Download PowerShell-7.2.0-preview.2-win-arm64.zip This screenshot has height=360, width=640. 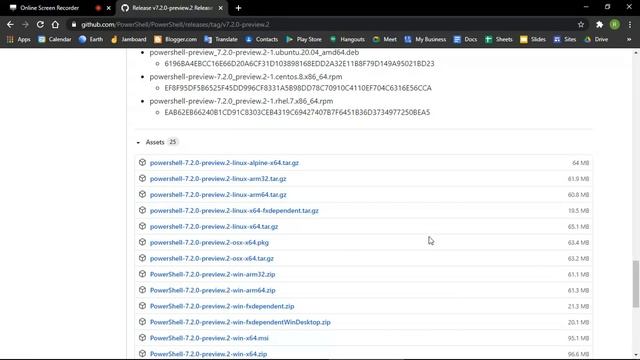(212, 290)
